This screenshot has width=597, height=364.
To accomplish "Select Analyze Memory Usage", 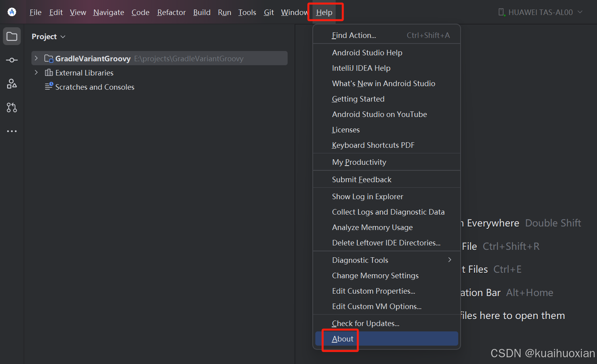I will (x=372, y=227).
